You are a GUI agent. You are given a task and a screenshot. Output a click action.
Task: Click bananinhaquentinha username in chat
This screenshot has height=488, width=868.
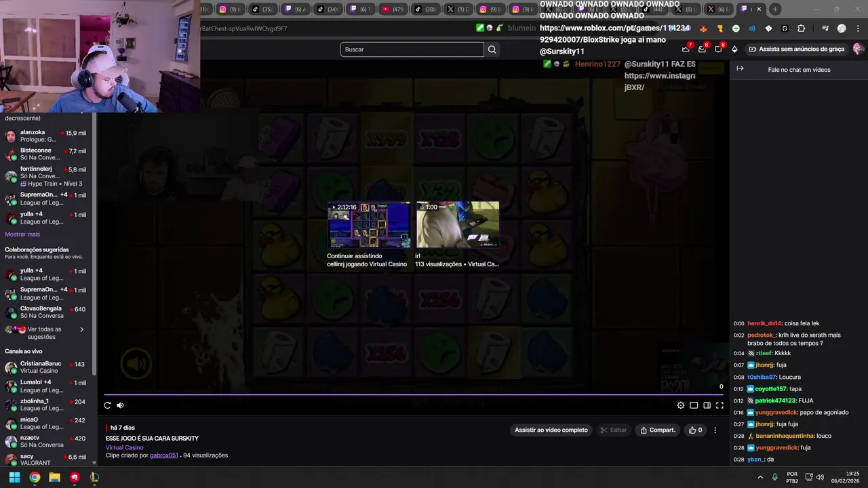(x=784, y=436)
